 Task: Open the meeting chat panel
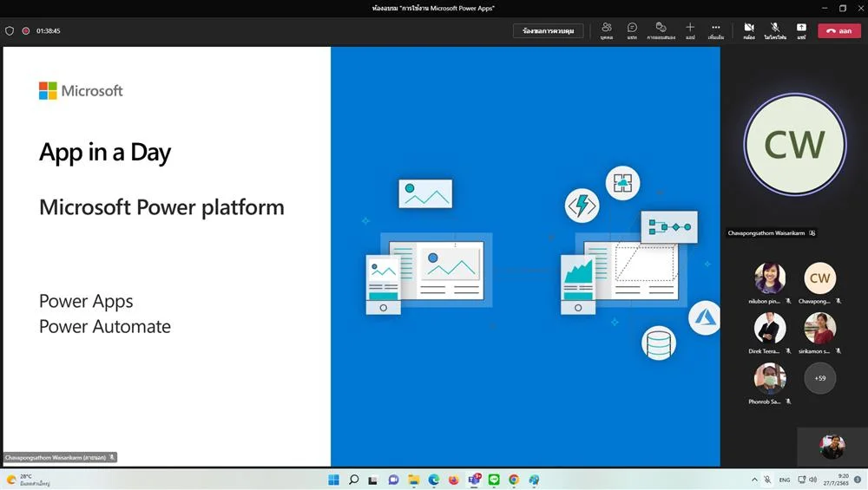(x=632, y=31)
